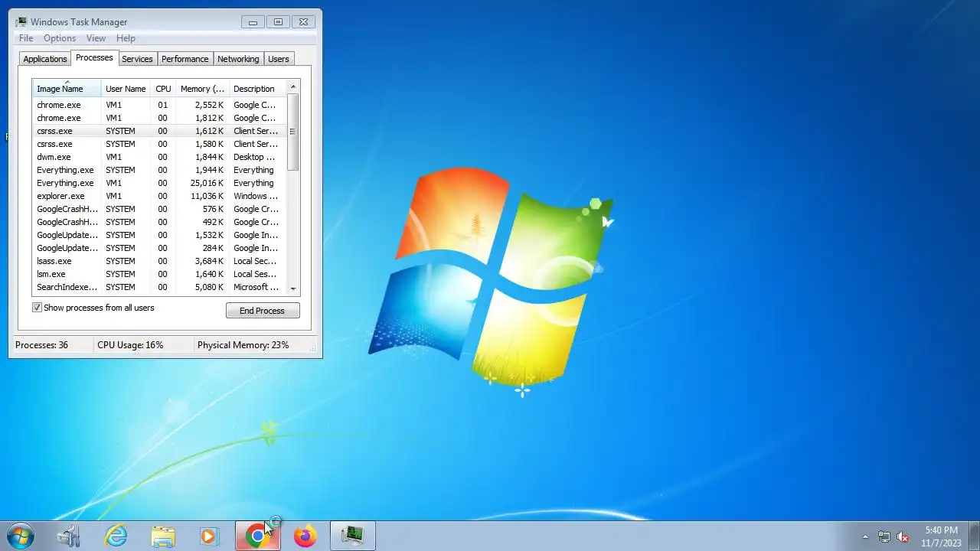Show hidden tray icons arrow
The width and height of the screenshot is (980, 551).
[865, 536]
